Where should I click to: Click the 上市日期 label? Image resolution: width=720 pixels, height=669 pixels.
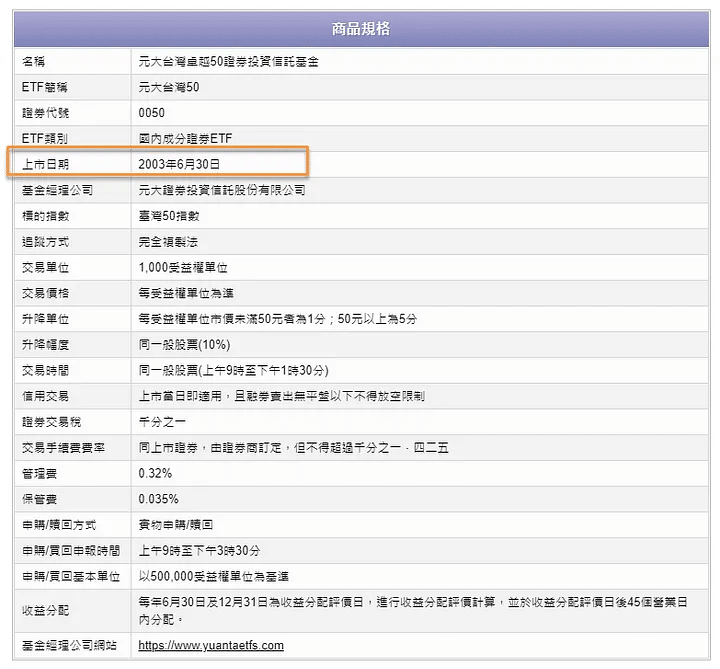pos(45,164)
